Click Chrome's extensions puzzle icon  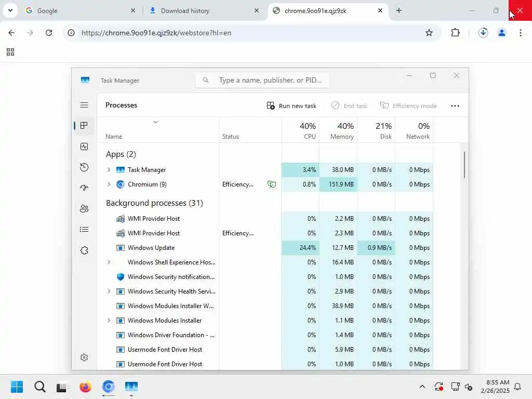[455, 33]
